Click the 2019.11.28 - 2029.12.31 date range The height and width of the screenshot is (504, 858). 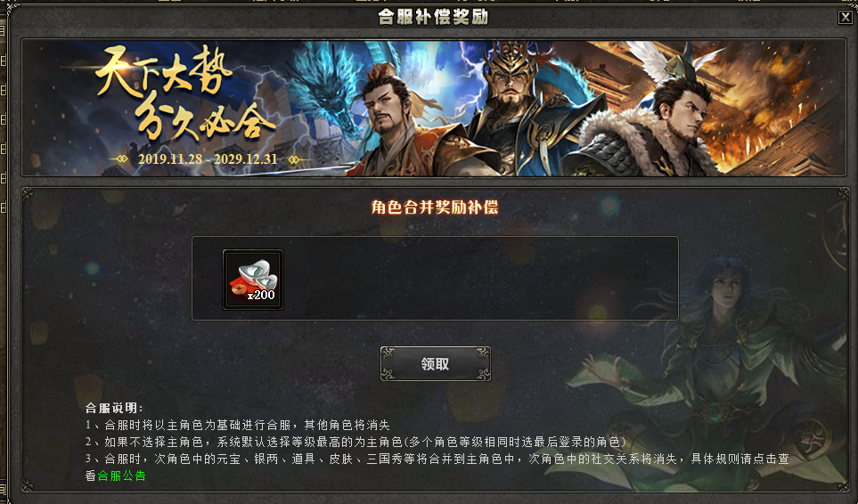coord(208,159)
